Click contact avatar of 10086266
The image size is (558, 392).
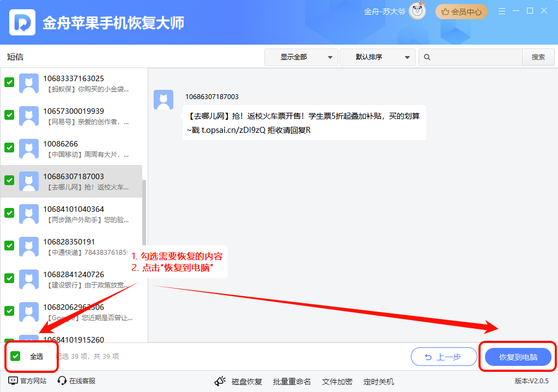[x=29, y=149]
